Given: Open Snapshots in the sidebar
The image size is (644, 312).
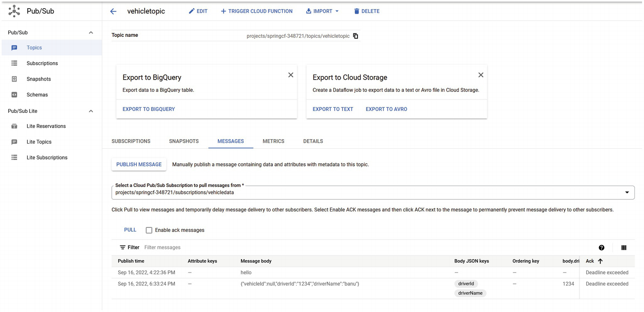Looking at the screenshot, I should click(39, 79).
